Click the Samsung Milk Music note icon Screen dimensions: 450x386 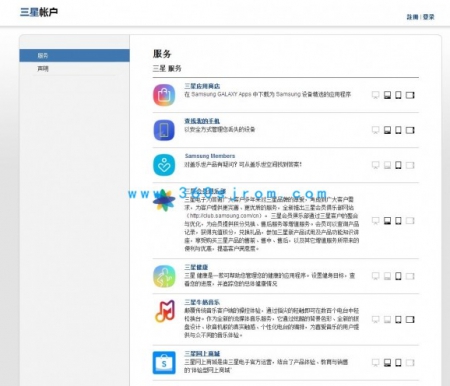click(165, 311)
